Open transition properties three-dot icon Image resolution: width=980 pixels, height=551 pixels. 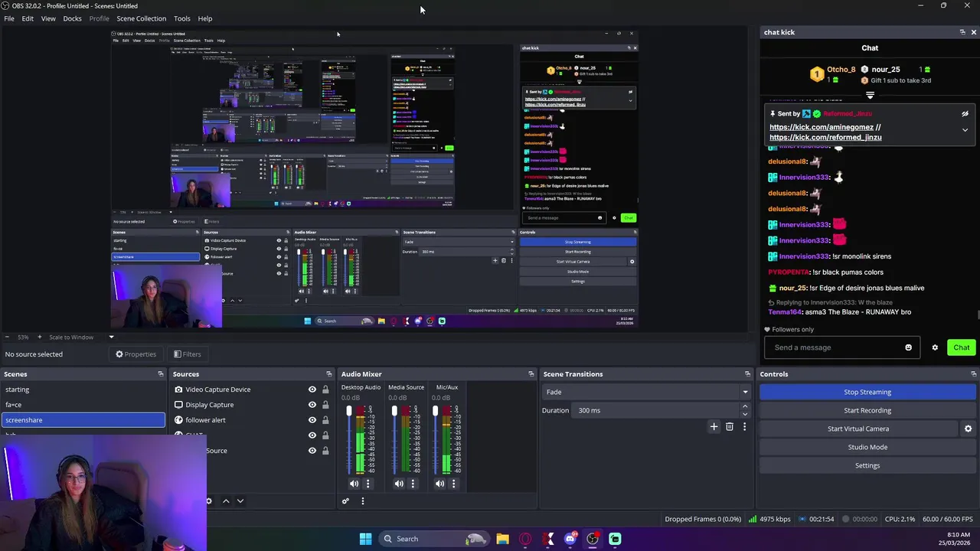pyautogui.click(x=744, y=427)
